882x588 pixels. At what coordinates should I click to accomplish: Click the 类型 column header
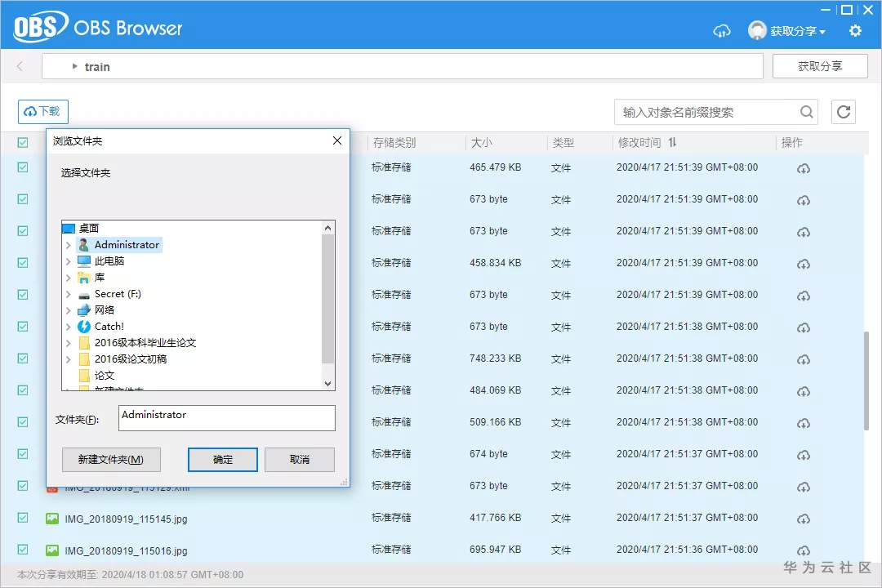coord(563,143)
